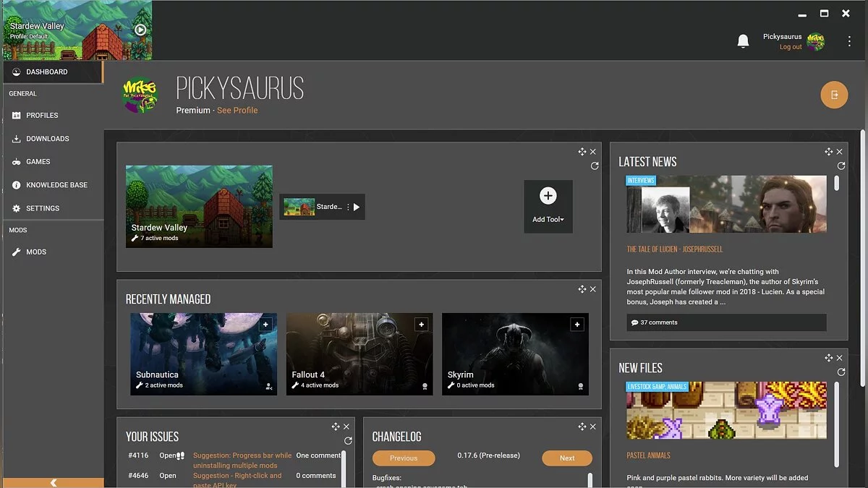Open the See Profile link
868x488 pixels.
[237, 111]
